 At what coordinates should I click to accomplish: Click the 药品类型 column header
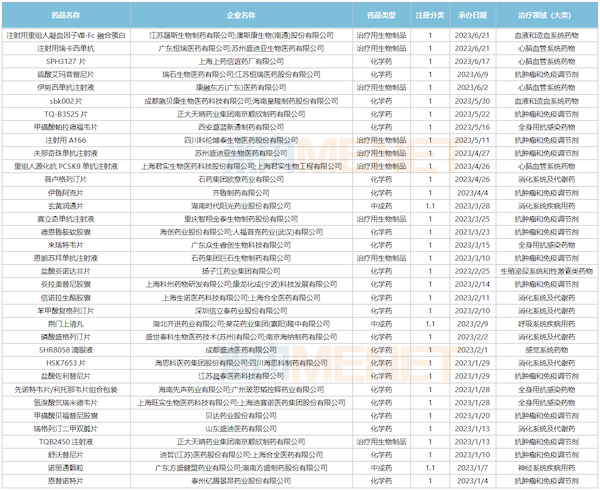click(x=381, y=15)
